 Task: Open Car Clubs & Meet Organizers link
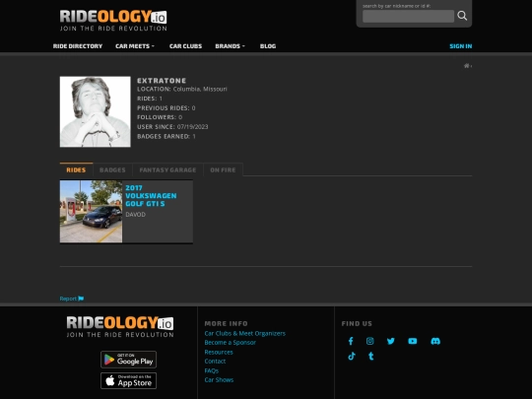point(244,333)
